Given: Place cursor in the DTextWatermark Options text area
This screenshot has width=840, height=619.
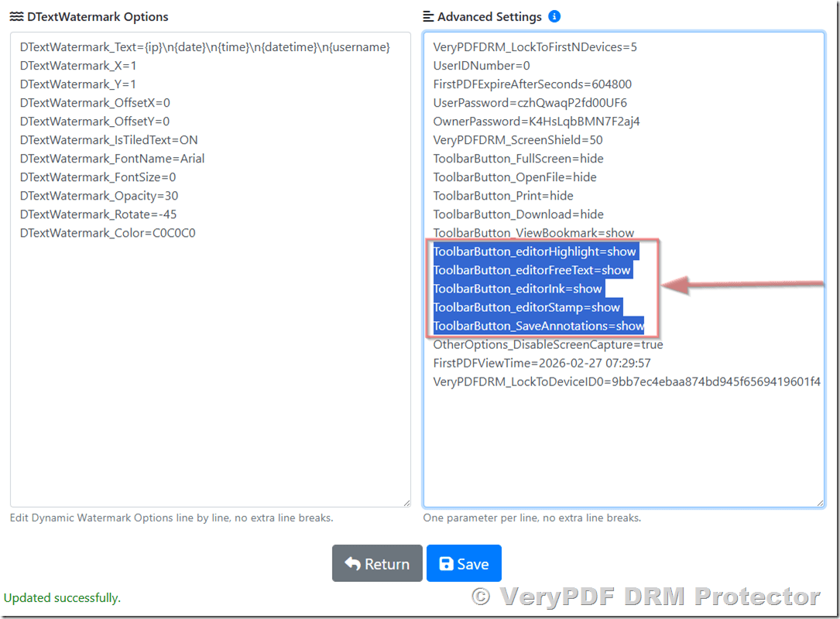Looking at the screenshot, I should (x=209, y=348).
